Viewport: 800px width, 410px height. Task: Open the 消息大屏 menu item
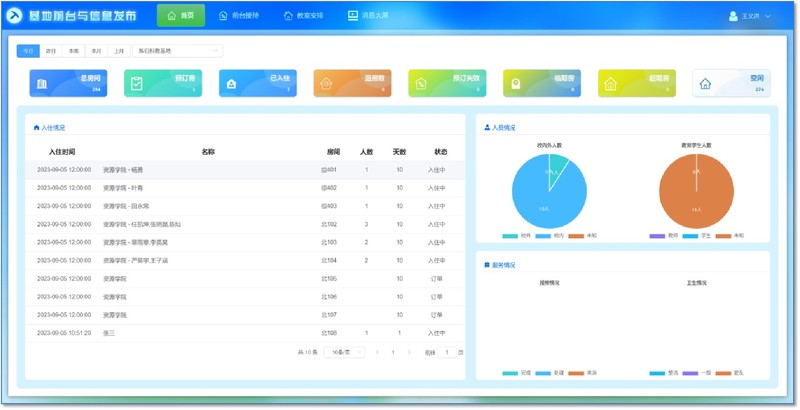point(368,15)
